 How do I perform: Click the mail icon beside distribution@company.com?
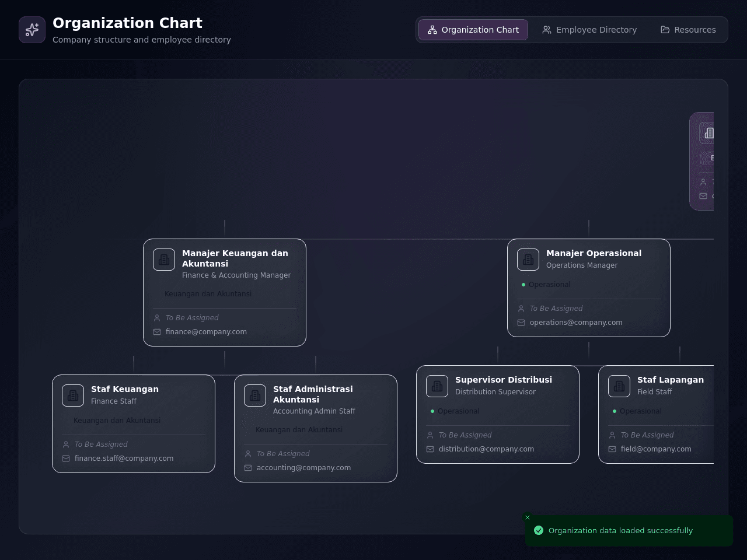(x=430, y=449)
